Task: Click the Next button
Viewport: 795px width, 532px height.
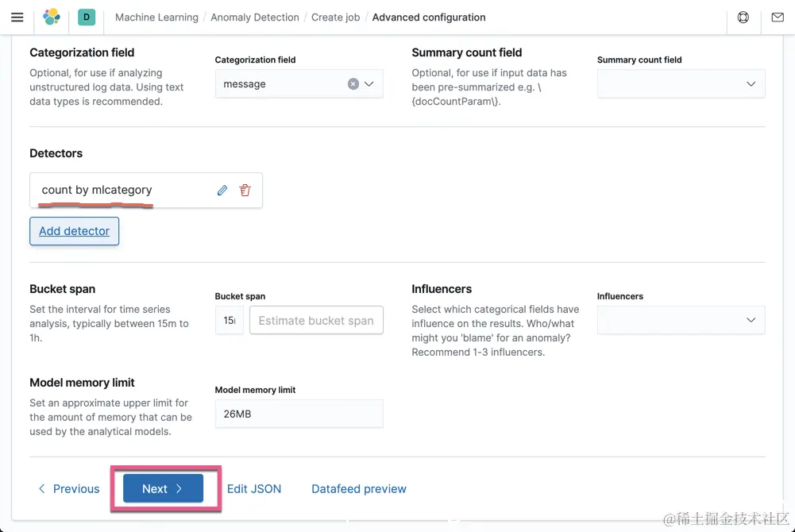Action: [163, 489]
